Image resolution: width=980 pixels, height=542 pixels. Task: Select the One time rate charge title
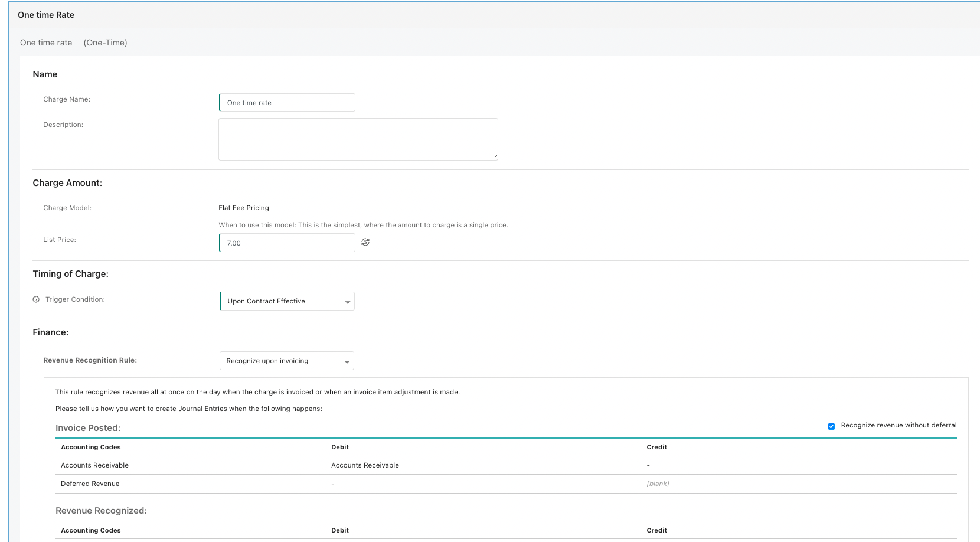tap(46, 43)
